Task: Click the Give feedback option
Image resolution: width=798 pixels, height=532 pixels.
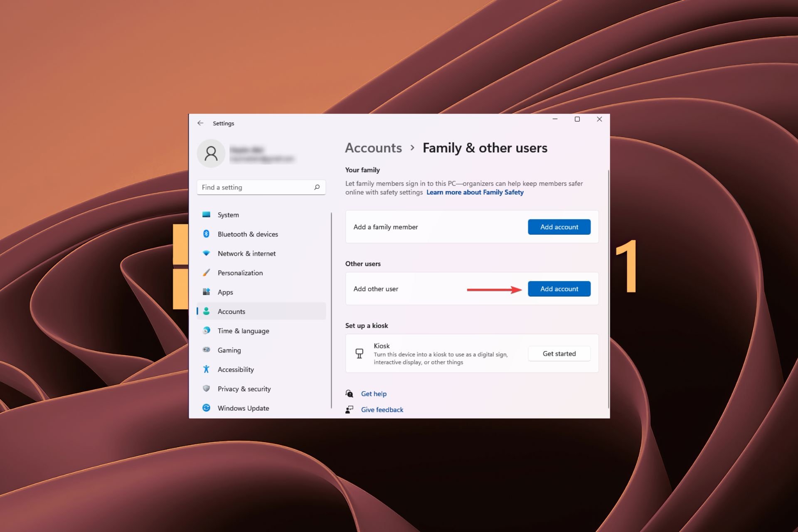Action: pos(382,410)
